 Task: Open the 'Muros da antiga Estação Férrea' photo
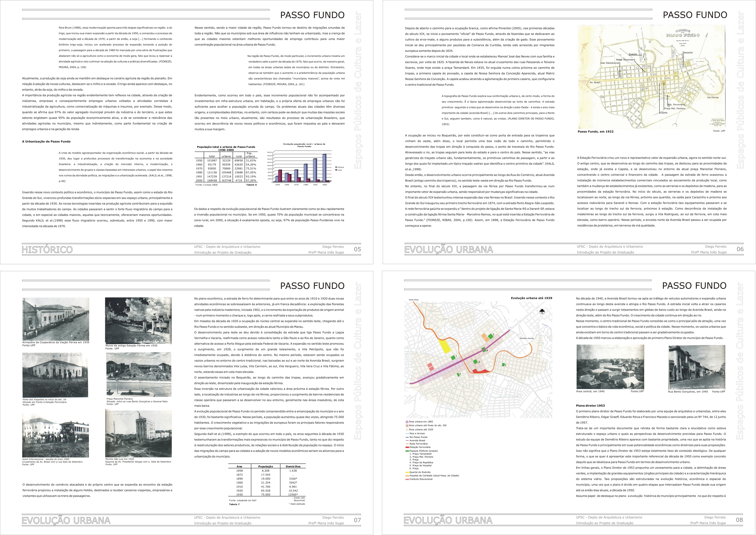138,321
